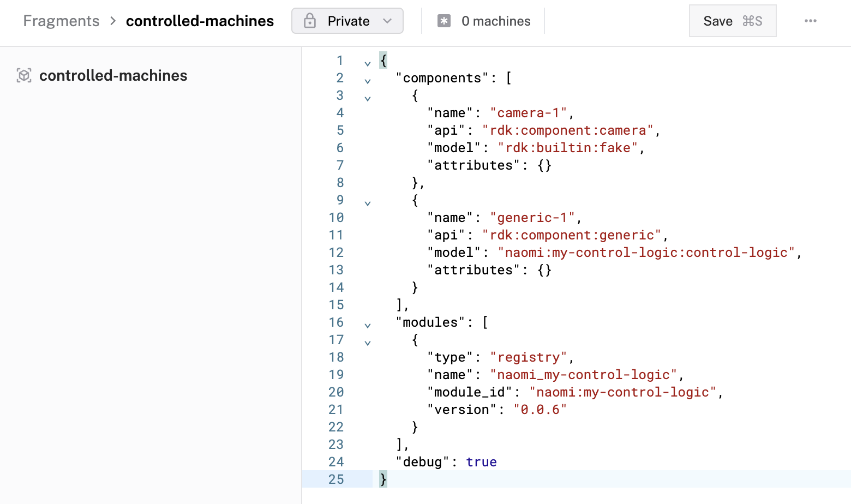Viewport: 851px width, 504px height.
Task: Select the controlled-machines breadcrumb title
Action: pyautogui.click(x=200, y=21)
